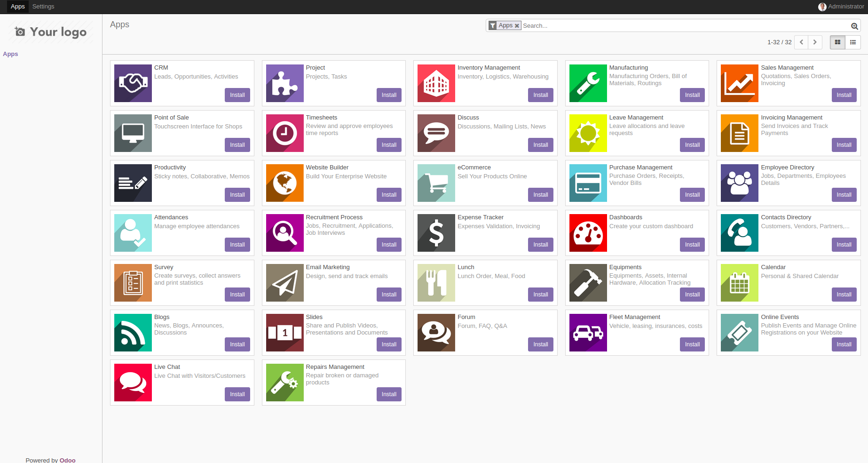Install the Survey app
Image resolution: width=868 pixels, height=463 pixels.
pos(237,295)
